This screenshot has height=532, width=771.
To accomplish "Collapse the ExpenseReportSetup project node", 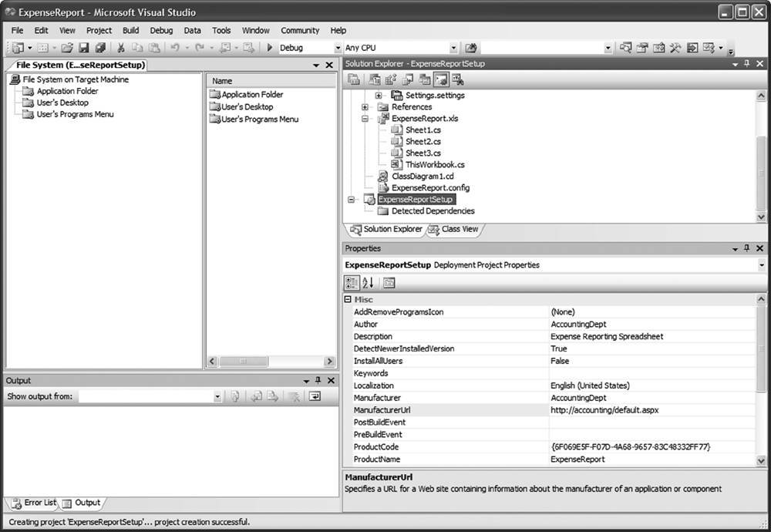I will [351, 200].
